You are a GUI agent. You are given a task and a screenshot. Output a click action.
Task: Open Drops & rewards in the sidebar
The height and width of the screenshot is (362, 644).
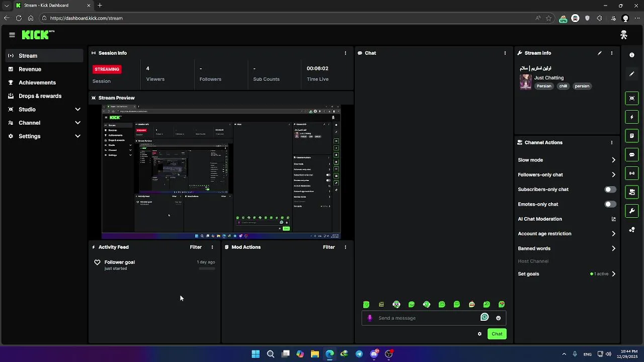[44, 96]
